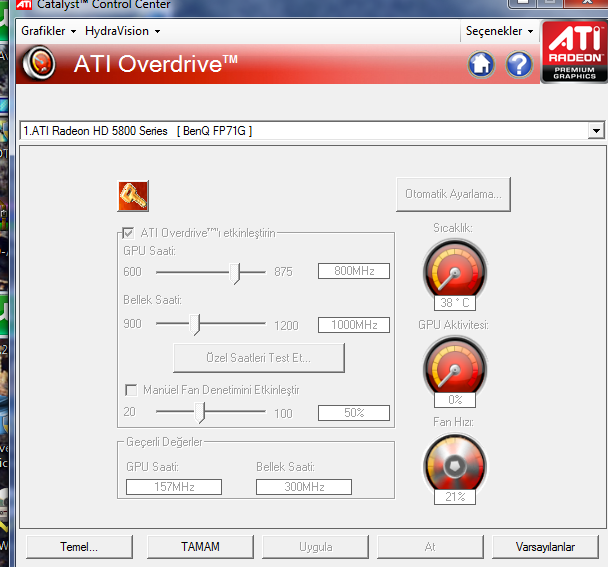Go to the Home page icon
This screenshot has width=608, height=567.
[481, 64]
